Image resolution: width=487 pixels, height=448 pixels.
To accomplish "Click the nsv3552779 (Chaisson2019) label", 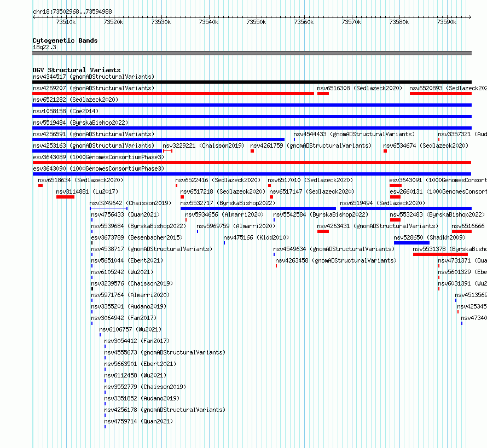I will click(145, 387).
